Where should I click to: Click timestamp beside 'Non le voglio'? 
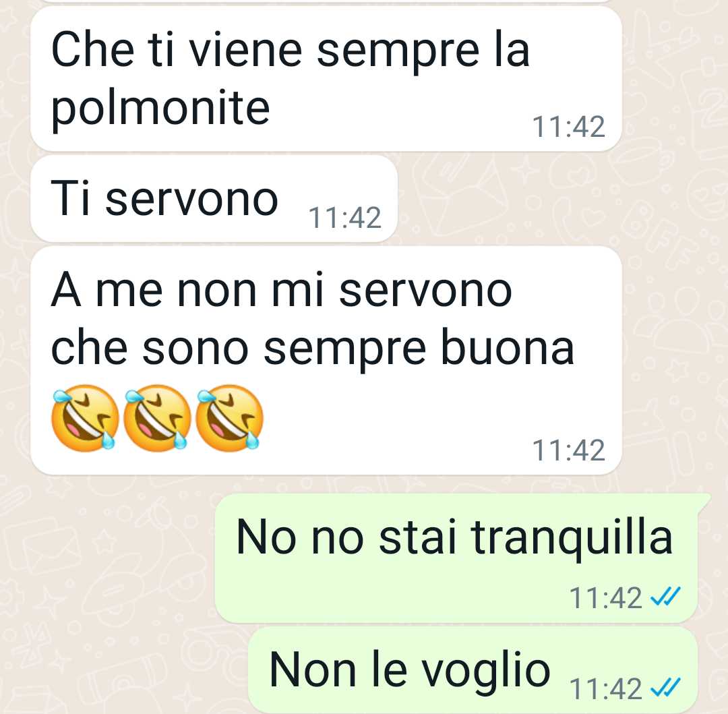(606, 688)
